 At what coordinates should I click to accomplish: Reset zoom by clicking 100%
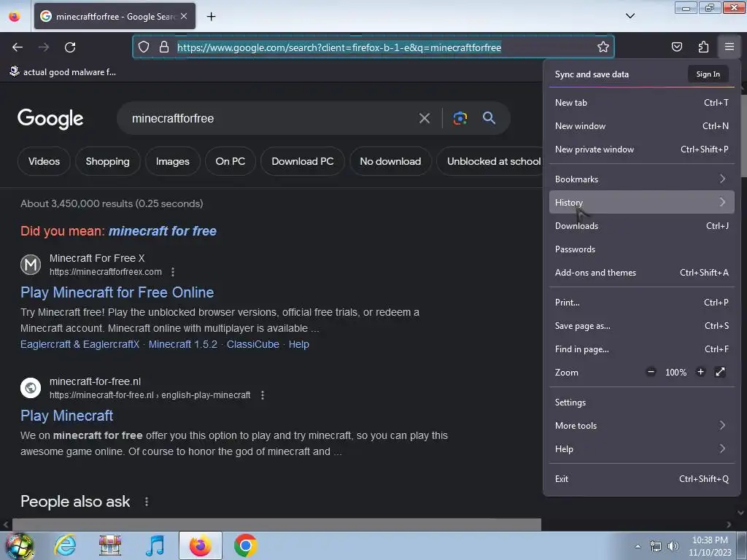coord(676,373)
